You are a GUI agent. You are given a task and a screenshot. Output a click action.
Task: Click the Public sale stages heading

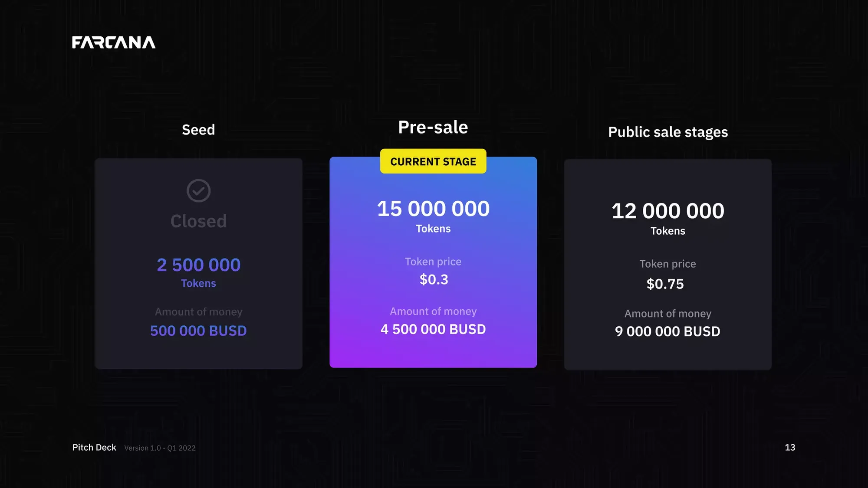point(668,132)
